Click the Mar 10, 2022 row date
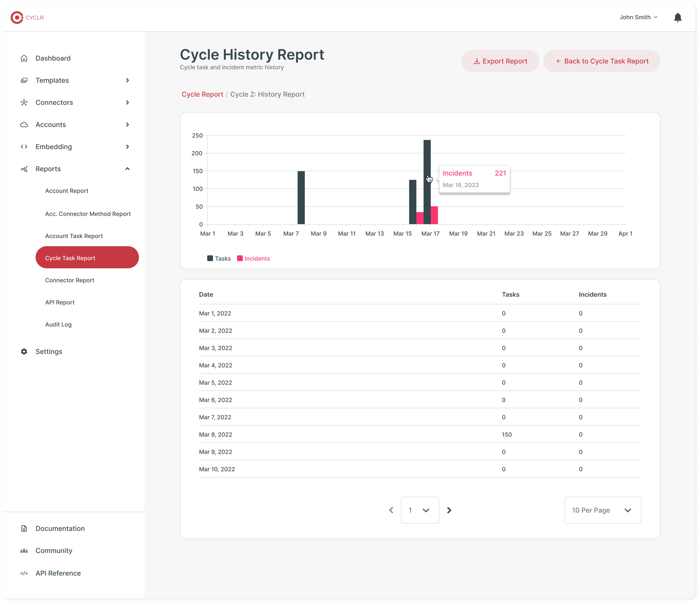700x603 pixels. point(217,469)
